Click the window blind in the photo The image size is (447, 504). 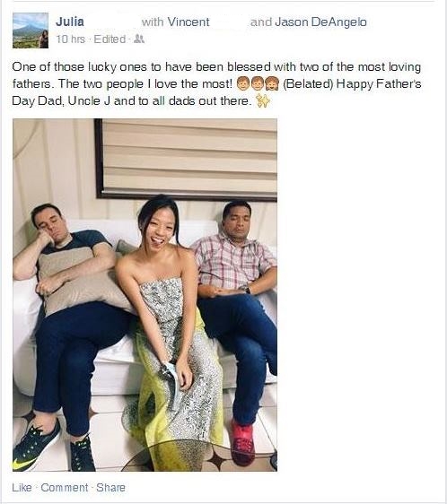point(190,158)
